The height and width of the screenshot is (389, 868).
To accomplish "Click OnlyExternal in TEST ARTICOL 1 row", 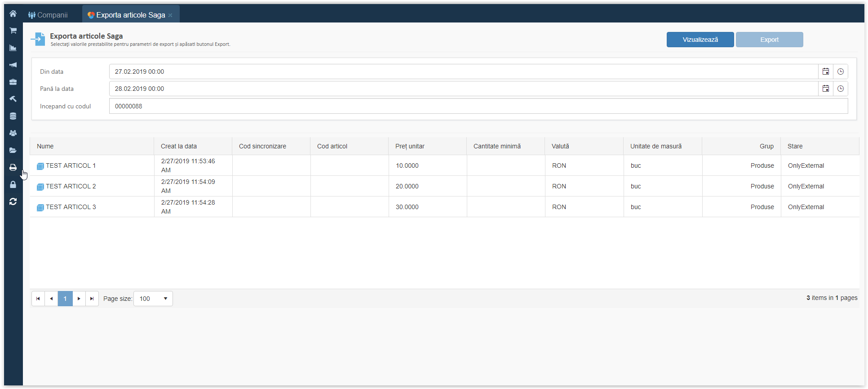I will tap(806, 165).
